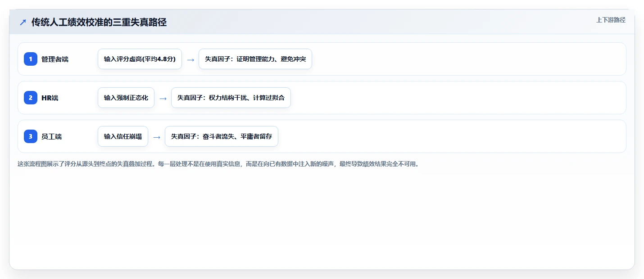
Task: Click the step 2 number badge
Action: (x=31, y=98)
